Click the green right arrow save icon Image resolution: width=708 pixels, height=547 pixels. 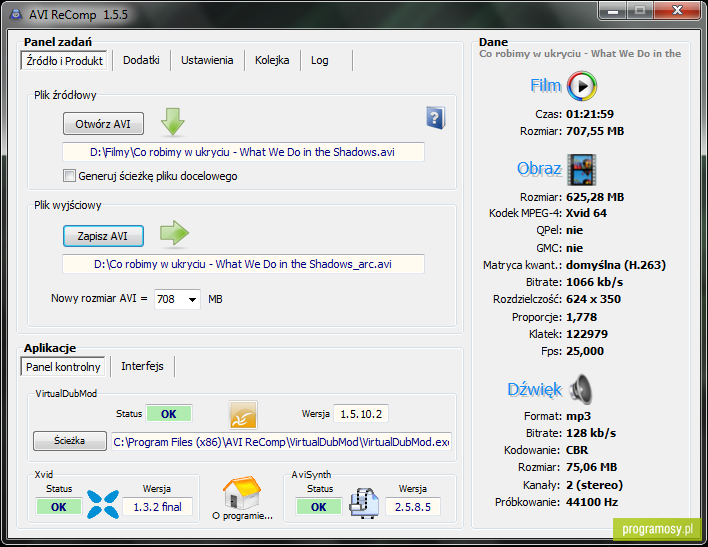pos(174,234)
